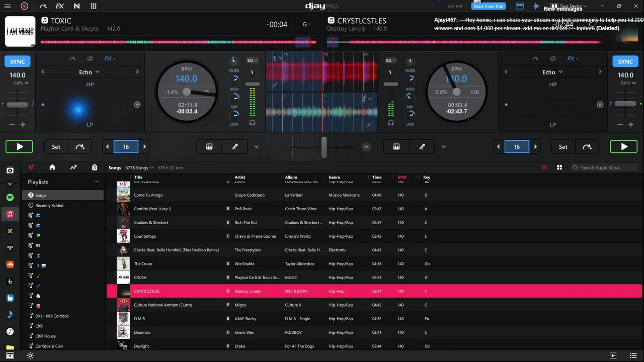Open Spotify source in library sidebar
The height and width of the screenshot is (362, 644).
(x=10, y=197)
